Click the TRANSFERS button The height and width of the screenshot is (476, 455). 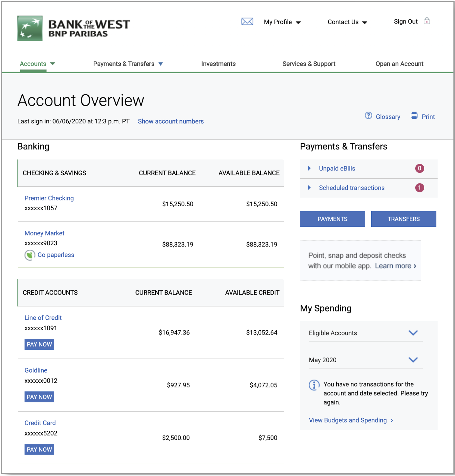pyautogui.click(x=404, y=219)
